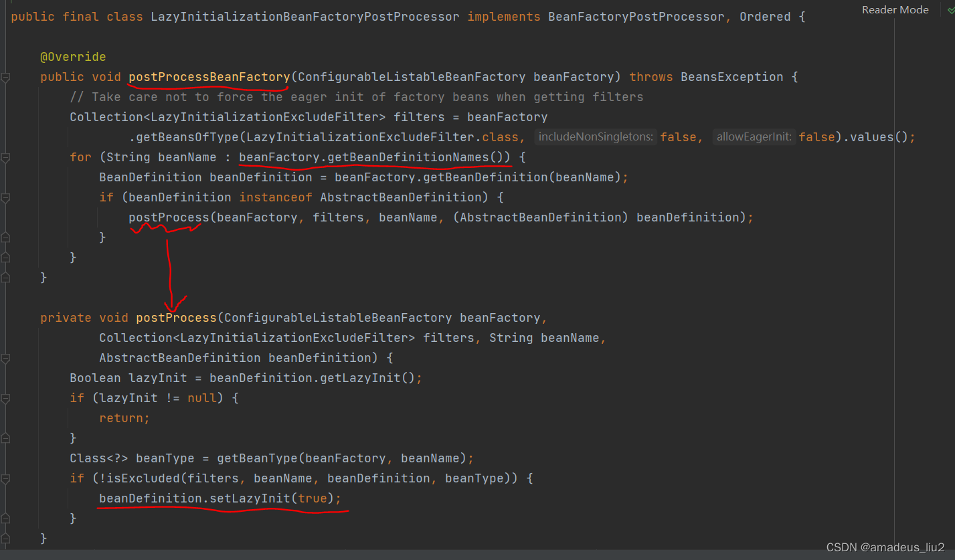Click the @Override annotation

73,57
